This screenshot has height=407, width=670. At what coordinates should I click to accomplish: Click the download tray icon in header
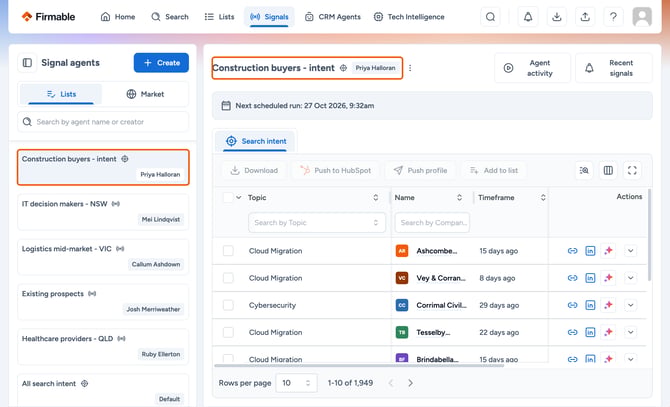click(556, 17)
